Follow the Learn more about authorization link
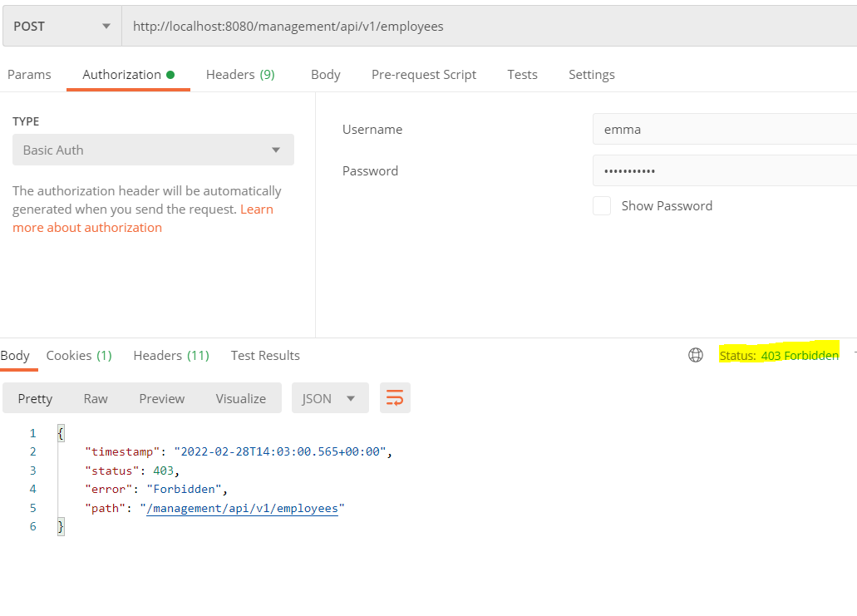 pos(87,227)
